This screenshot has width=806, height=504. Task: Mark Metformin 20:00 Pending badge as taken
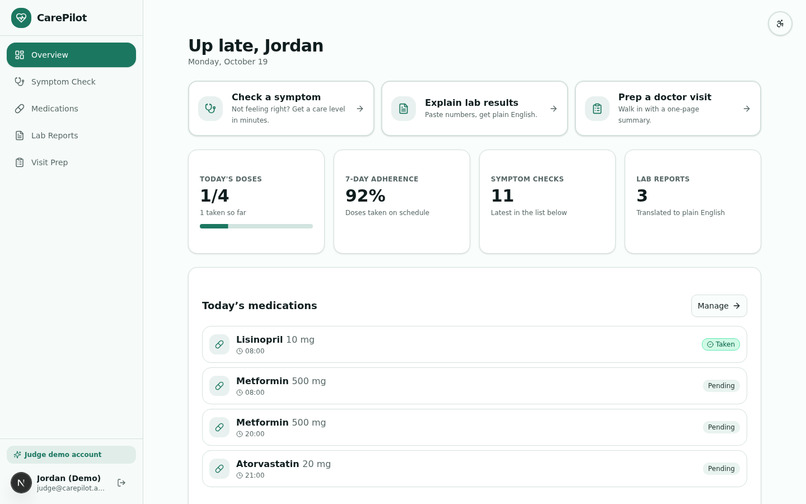(x=721, y=427)
